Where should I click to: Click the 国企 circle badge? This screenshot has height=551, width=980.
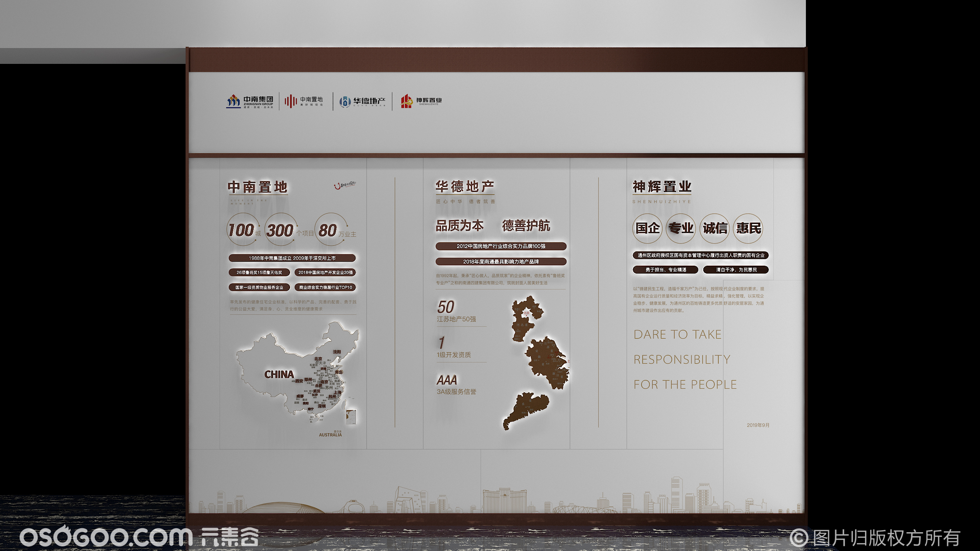click(x=647, y=228)
